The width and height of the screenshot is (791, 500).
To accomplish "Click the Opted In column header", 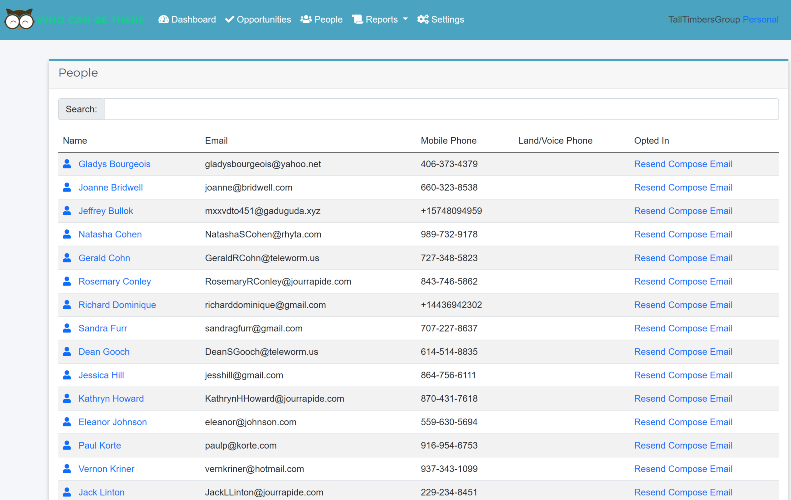I will coord(651,141).
